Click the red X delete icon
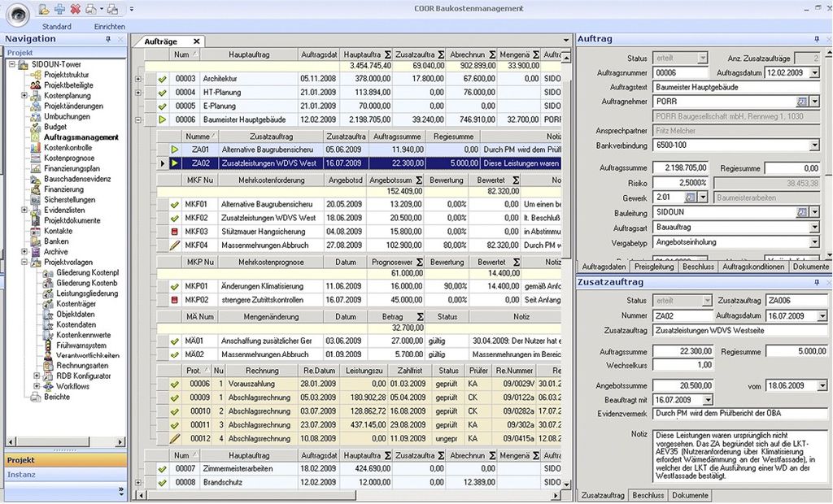 coord(76,9)
